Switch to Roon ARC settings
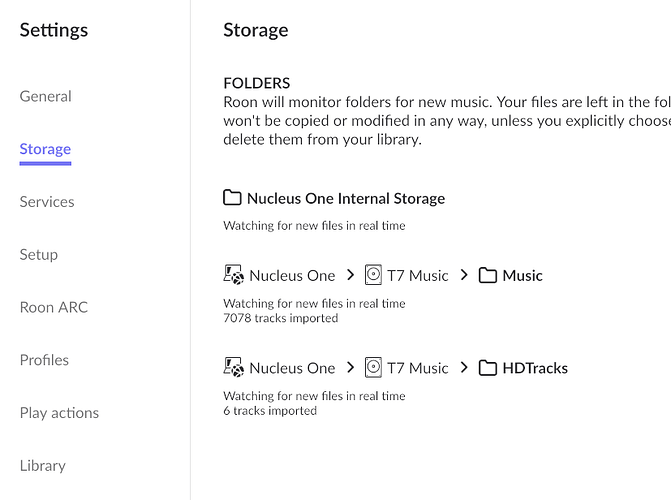The width and height of the screenshot is (671, 500). pos(54,307)
